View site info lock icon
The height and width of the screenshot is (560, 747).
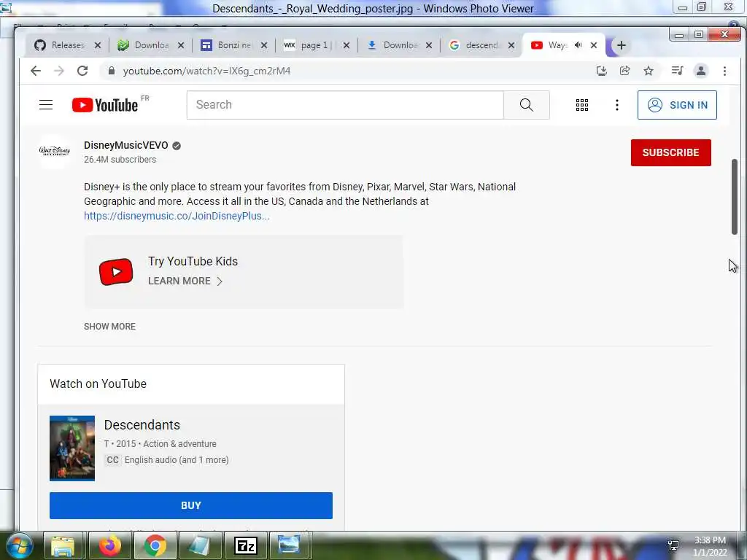tap(112, 71)
